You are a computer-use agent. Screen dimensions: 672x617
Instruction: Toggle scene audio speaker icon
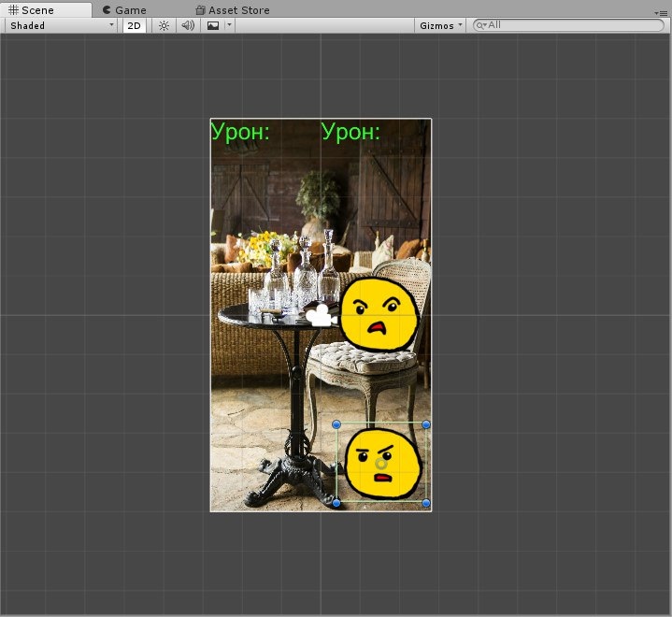[x=188, y=26]
